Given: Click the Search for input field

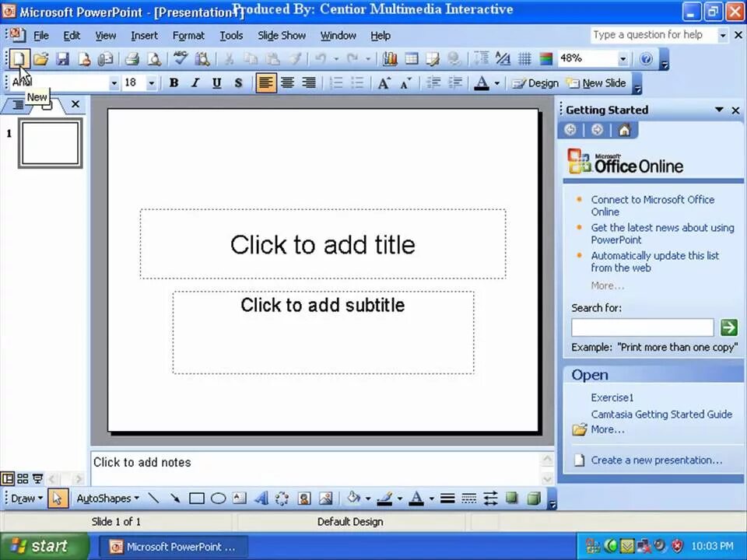Looking at the screenshot, I should (x=642, y=327).
